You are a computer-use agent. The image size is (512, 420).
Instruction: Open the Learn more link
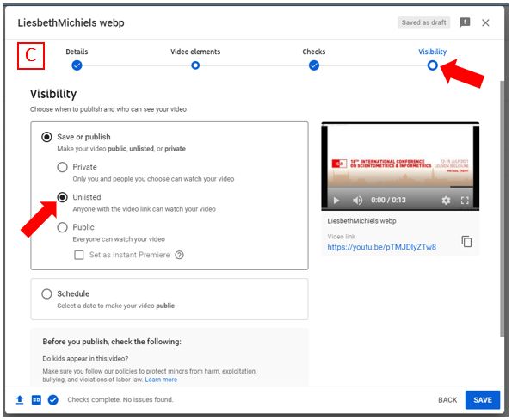161,380
